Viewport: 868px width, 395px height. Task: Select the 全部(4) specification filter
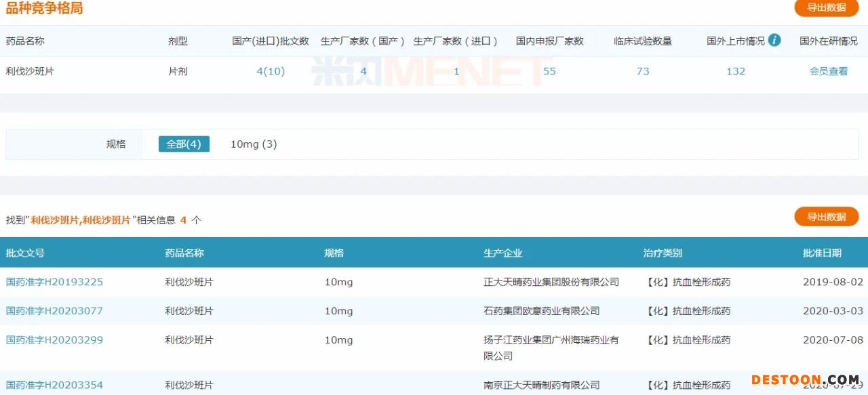[184, 144]
